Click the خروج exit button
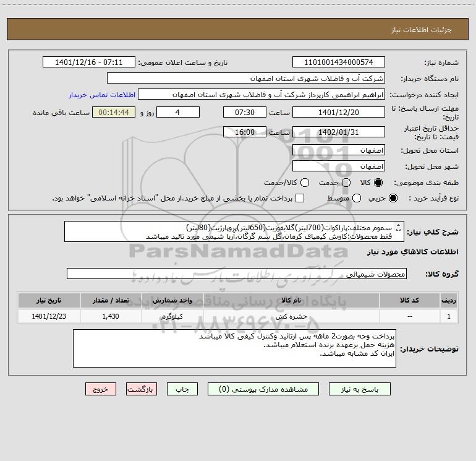Image resolution: width=476 pixels, height=461 pixels. point(101,389)
